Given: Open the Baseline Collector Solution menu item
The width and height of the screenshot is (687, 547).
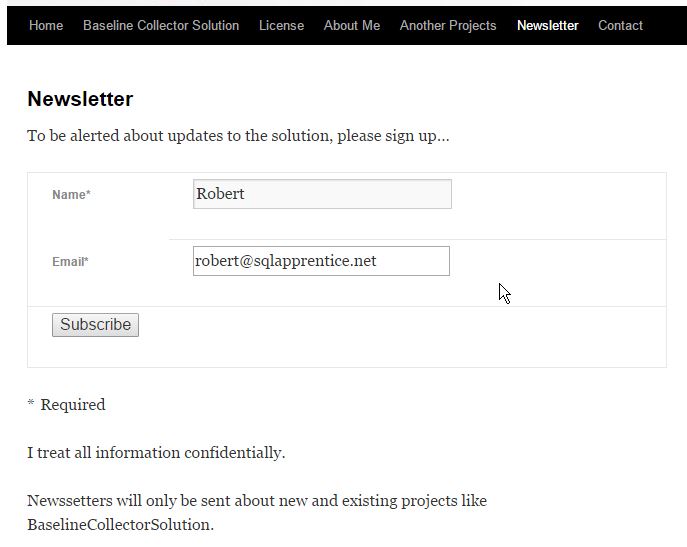Looking at the screenshot, I should click(161, 25).
